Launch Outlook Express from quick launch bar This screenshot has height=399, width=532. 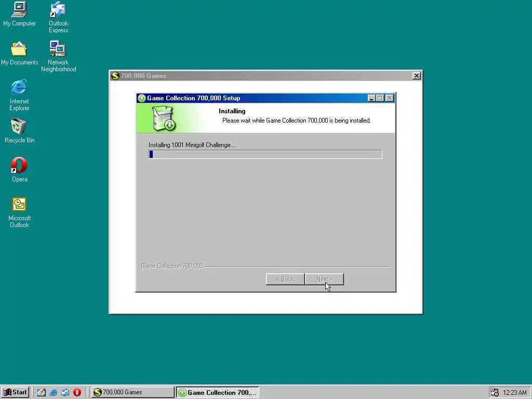tap(65, 392)
